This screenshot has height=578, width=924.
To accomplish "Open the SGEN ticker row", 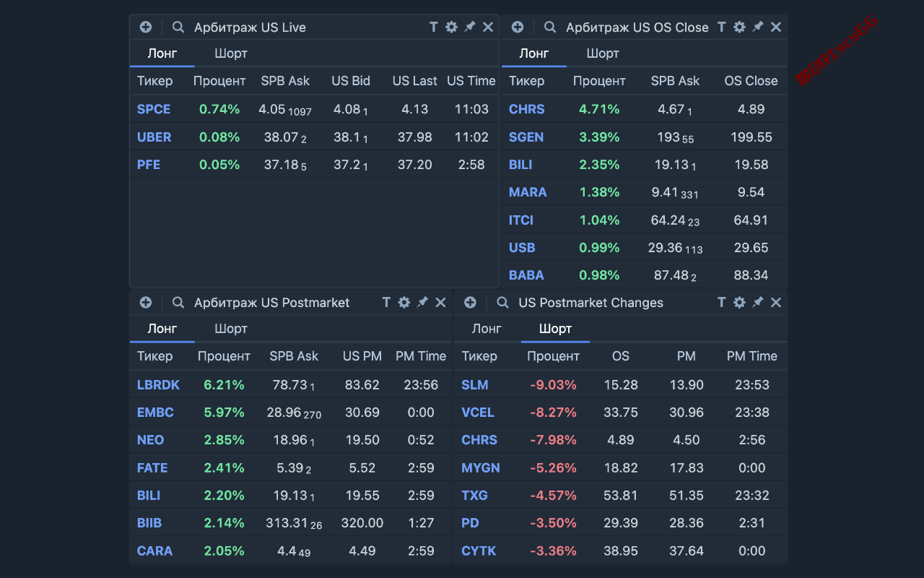I will tap(645, 137).
